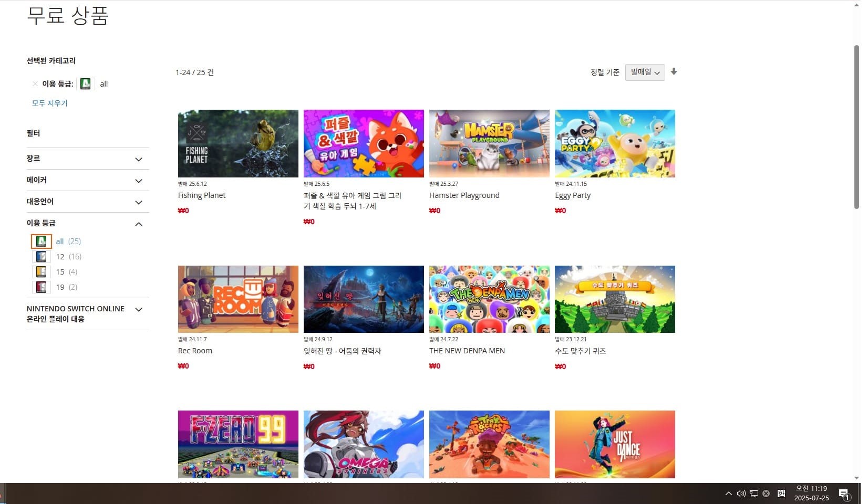Viewport: 868px width, 504px height.
Task: Click THE NEW DENPA MEN title link
Action: tap(467, 351)
